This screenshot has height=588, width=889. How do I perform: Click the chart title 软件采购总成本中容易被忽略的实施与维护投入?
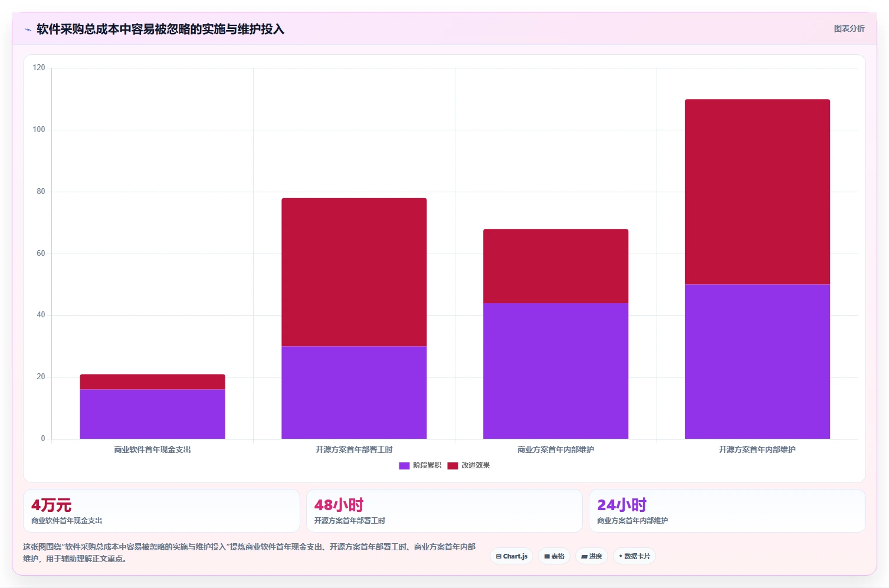160,29
